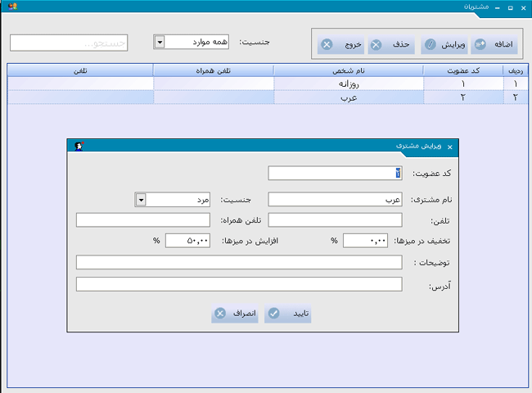Close the مشتریان main window
Image resolution: width=532 pixels, height=393 pixels.
tap(523, 8)
